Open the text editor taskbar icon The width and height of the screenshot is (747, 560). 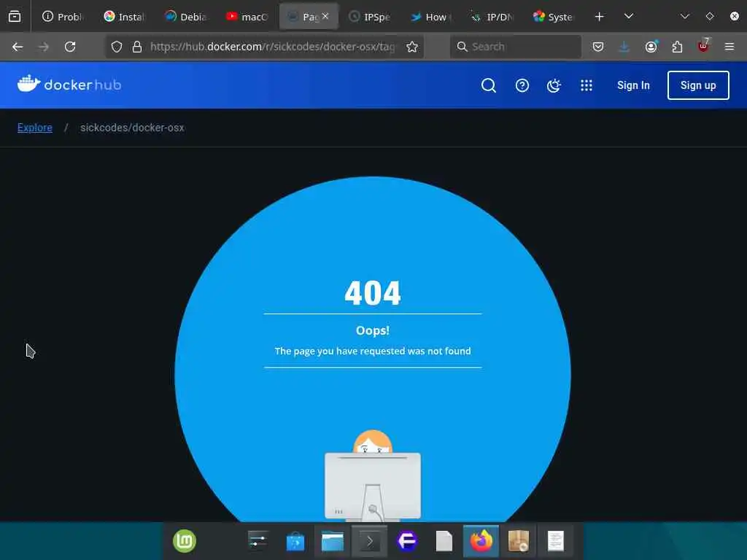click(x=555, y=541)
